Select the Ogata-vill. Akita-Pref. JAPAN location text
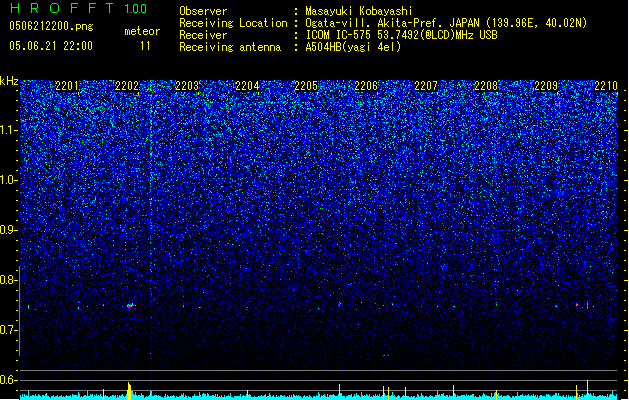The image size is (629, 400). (446, 23)
